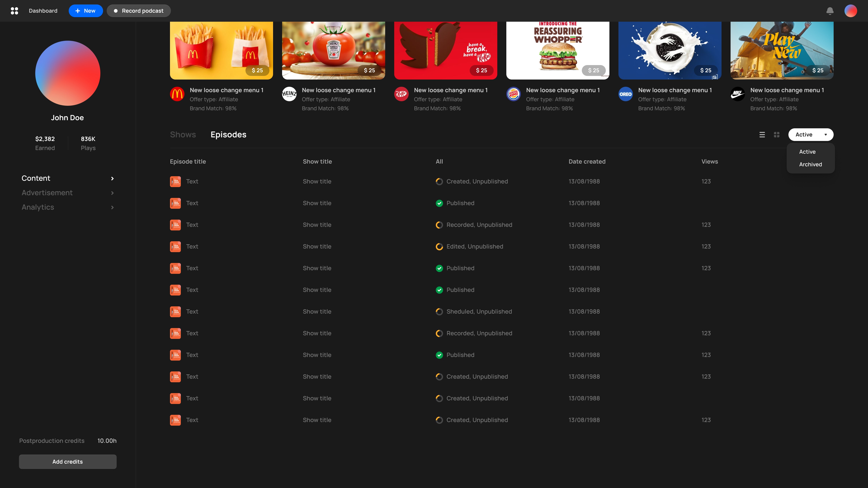Select Archived from the dropdown list
The width and height of the screenshot is (868, 488).
(x=810, y=164)
